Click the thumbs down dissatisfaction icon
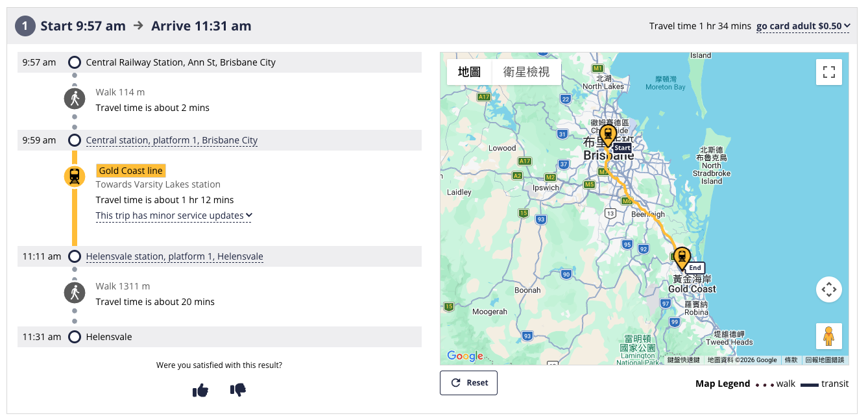Viewport: 868px width, 416px height. [x=238, y=390]
